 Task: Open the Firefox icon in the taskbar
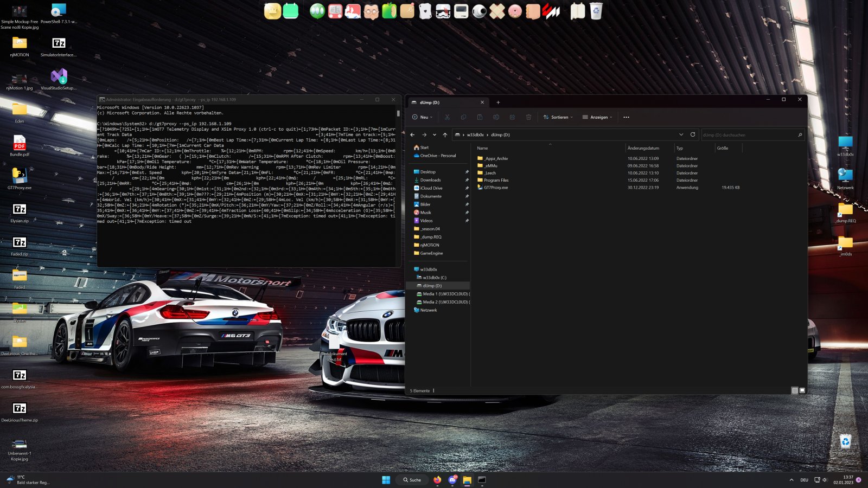click(x=437, y=480)
